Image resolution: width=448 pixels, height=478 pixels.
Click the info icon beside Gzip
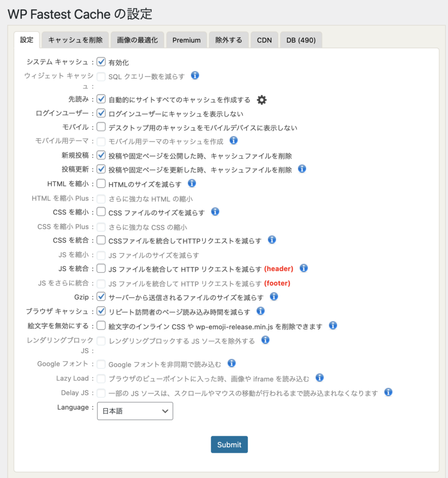274,296
